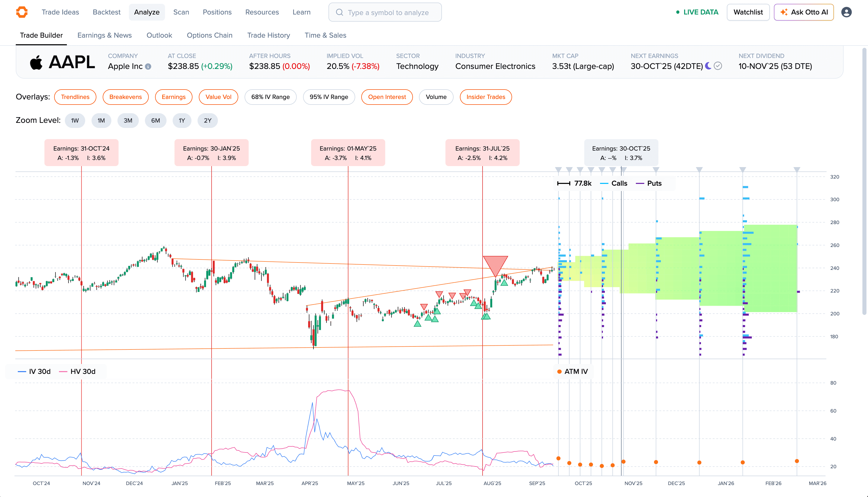Open the Earnings & News tab
This screenshot has height=497, width=868.
(x=104, y=35)
